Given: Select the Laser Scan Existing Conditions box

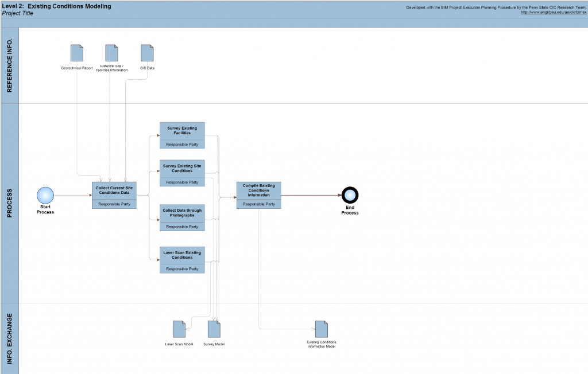Looking at the screenshot, I should (182, 255).
